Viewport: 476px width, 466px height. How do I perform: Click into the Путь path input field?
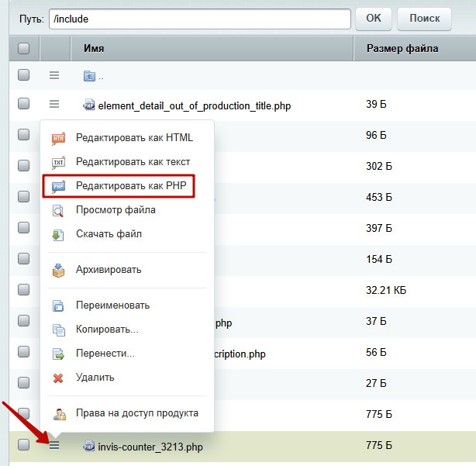pos(200,19)
